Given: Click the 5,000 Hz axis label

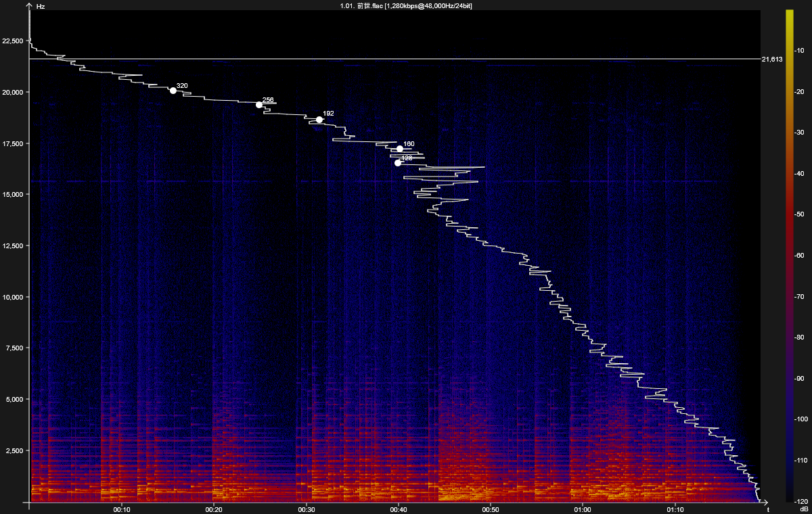Looking at the screenshot, I should tap(15, 399).
